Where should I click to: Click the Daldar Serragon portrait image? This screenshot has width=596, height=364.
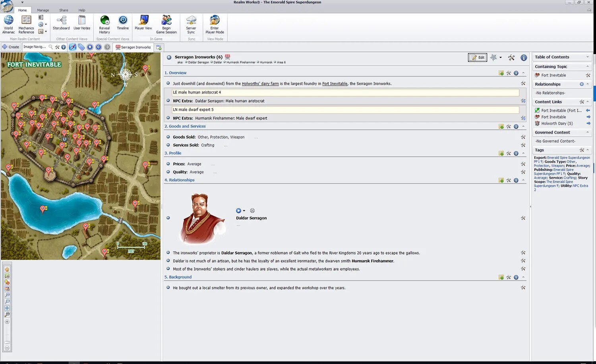pyautogui.click(x=203, y=218)
